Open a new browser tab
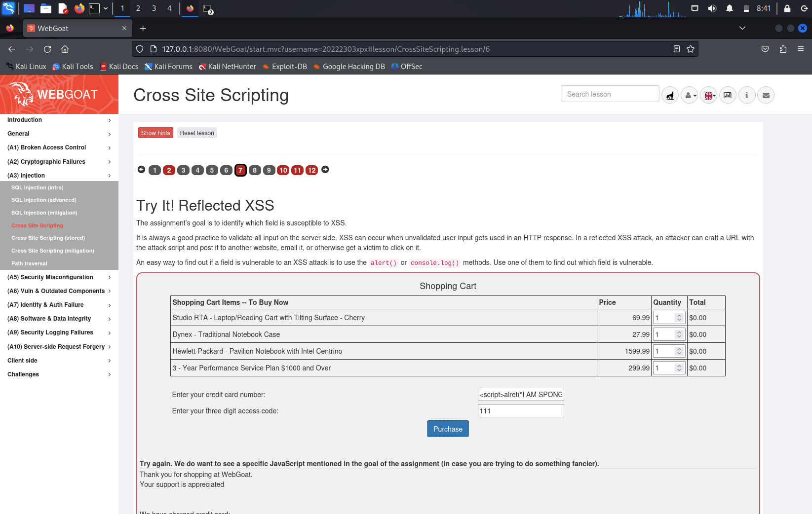This screenshot has width=812, height=514. pos(143,28)
